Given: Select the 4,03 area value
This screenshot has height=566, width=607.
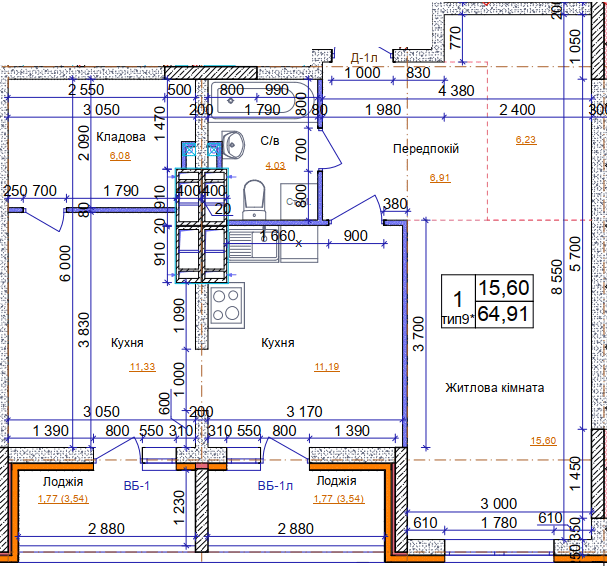Looking at the screenshot, I should pyautogui.click(x=275, y=166).
